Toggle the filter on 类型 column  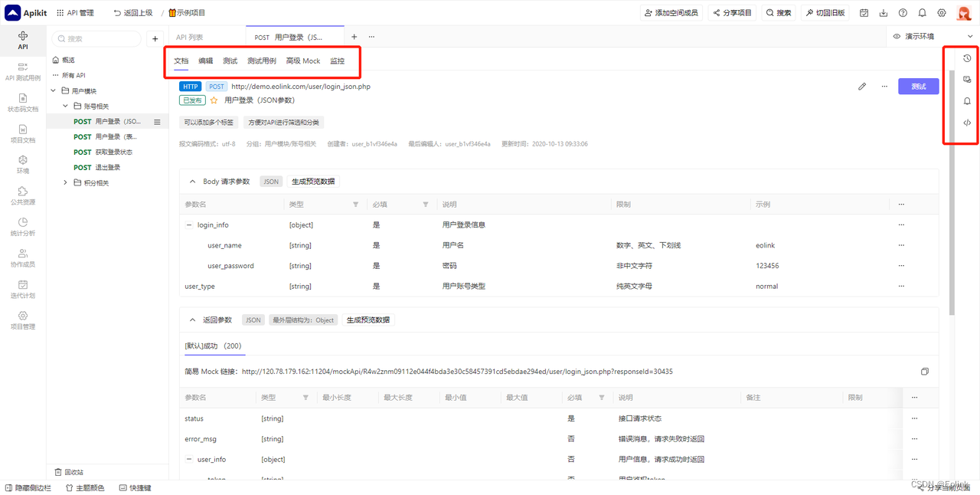click(354, 204)
